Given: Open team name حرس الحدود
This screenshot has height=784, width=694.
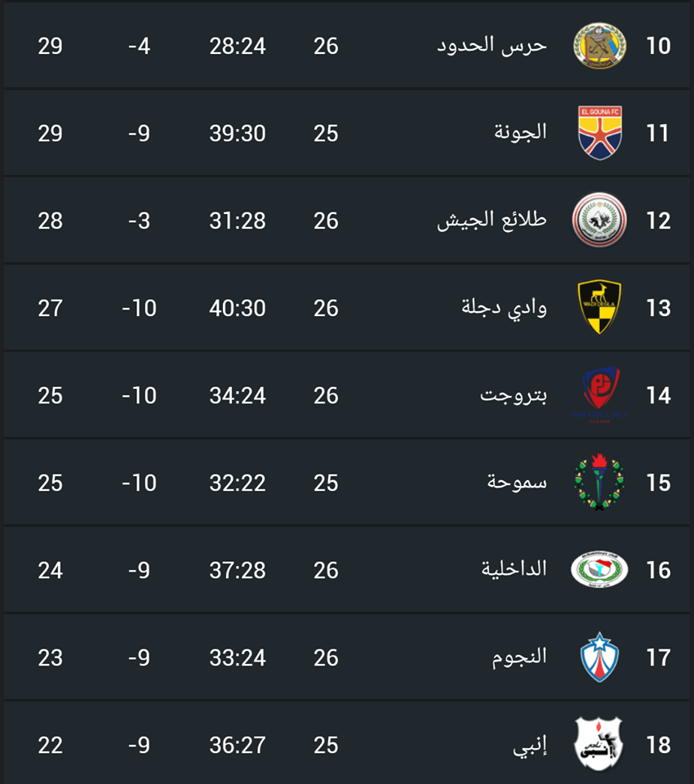Looking at the screenshot, I should pyautogui.click(x=492, y=46).
